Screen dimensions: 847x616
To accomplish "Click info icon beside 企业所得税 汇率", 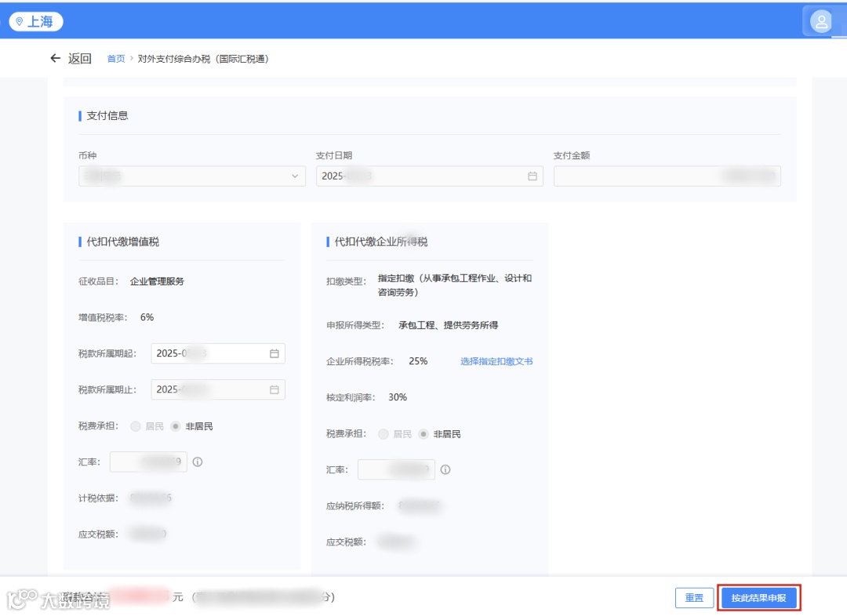I will (x=445, y=469).
